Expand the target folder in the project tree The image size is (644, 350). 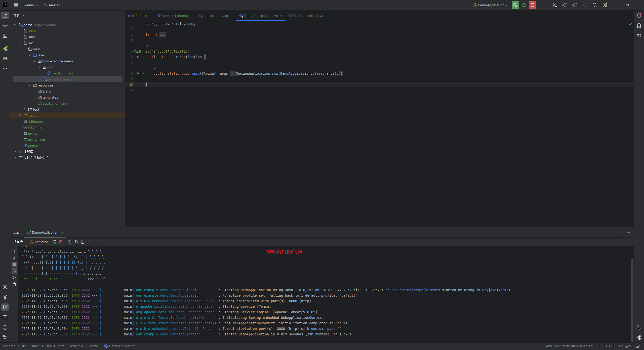20,115
